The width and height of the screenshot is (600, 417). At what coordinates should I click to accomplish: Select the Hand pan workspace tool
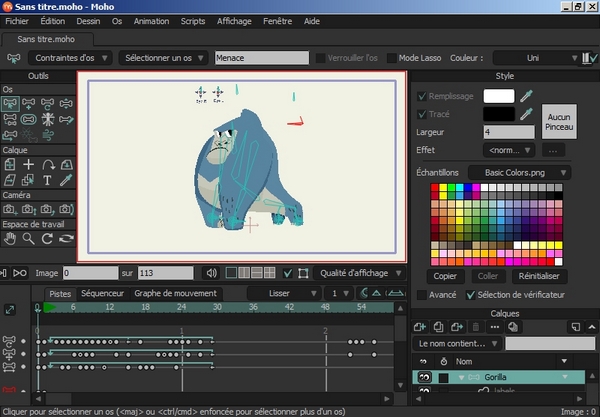coord(10,238)
